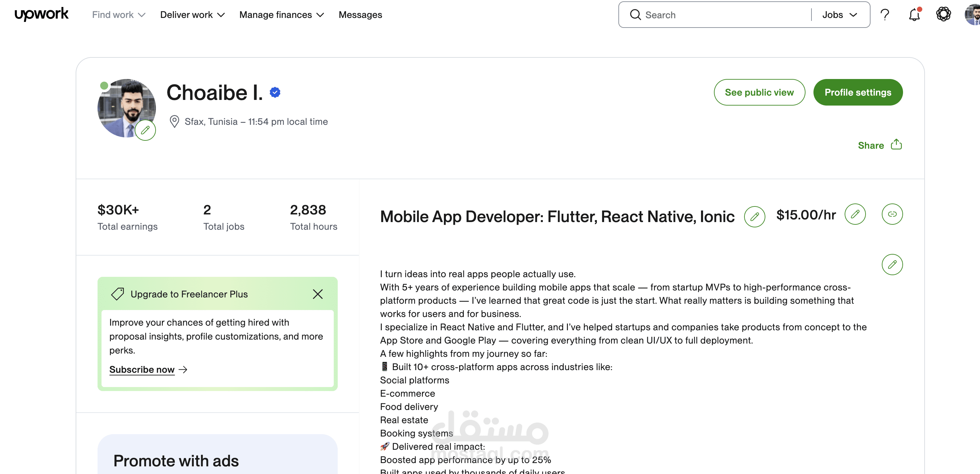The image size is (980, 474).
Task: Click the 'Real estate' line
Action: pyautogui.click(x=404, y=420)
